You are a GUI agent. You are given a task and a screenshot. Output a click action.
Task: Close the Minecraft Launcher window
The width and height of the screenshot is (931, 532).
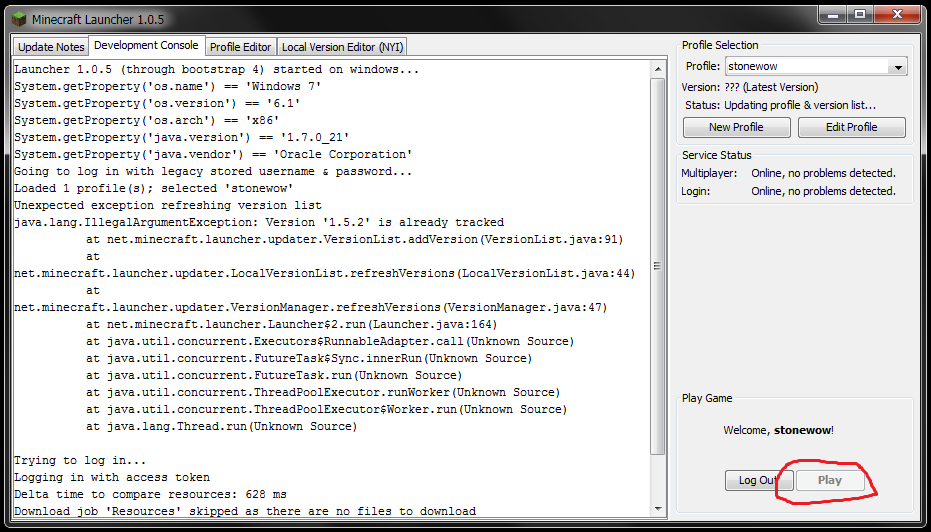tap(897, 15)
